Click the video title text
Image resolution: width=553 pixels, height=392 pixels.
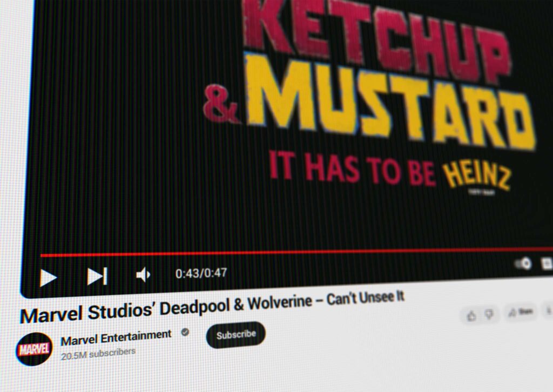pos(212,307)
